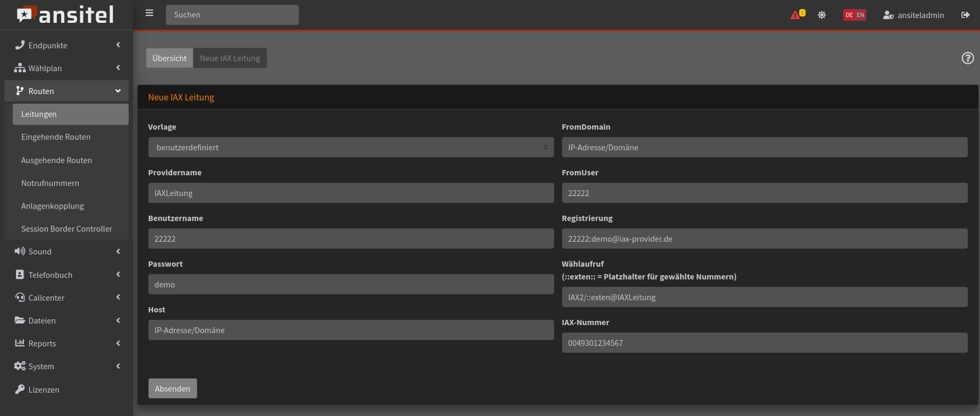Click the ansitel logo
The image size is (980, 416).
(66, 15)
